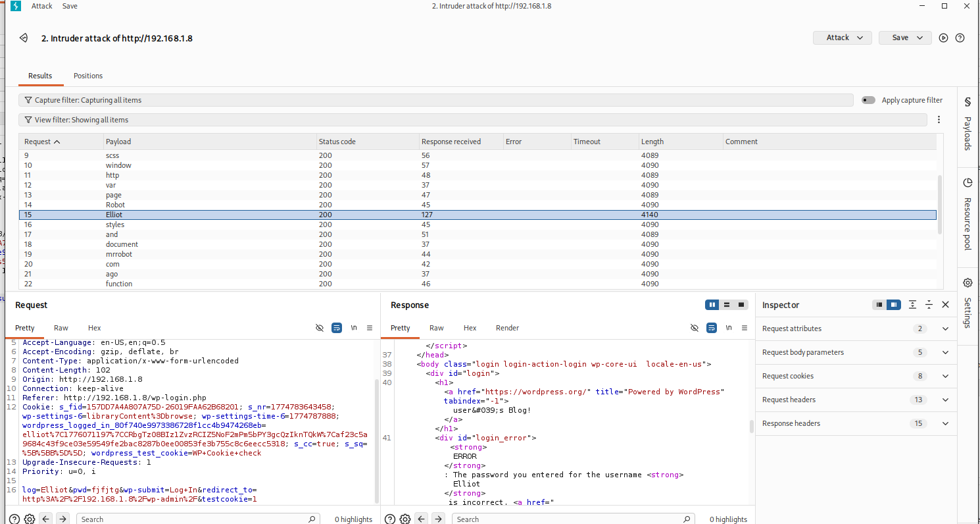Open the help icon in the attack header

(960, 38)
